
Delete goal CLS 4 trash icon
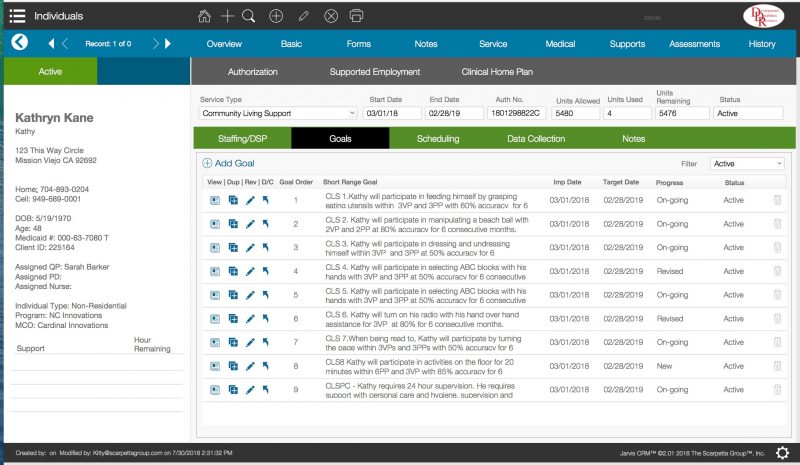[778, 271]
